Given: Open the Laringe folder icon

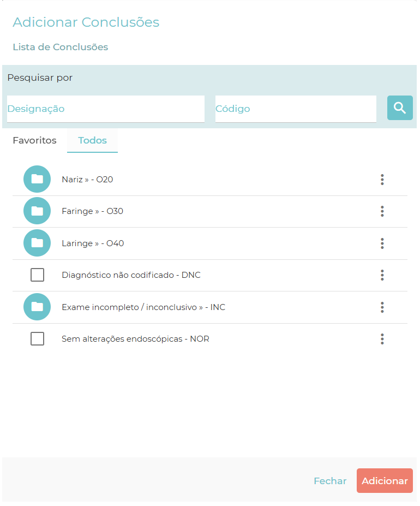Looking at the screenshot, I should [37, 243].
